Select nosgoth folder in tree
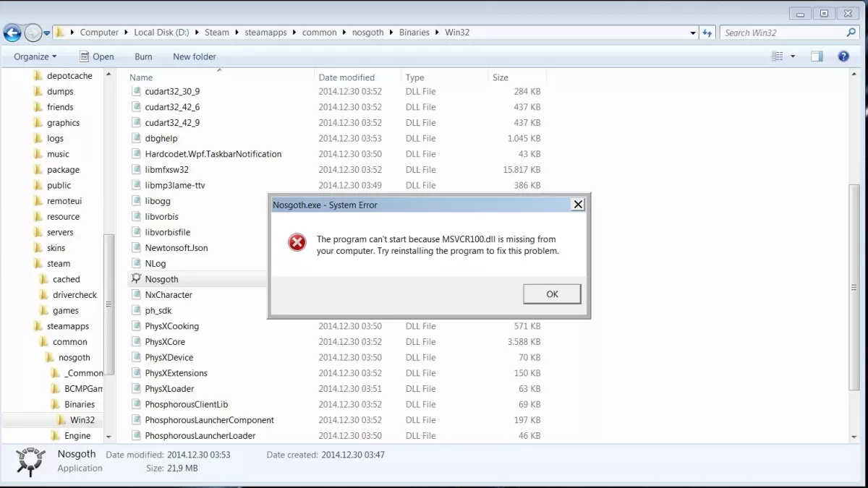Screen dimensions: 868x488 click(75, 358)
